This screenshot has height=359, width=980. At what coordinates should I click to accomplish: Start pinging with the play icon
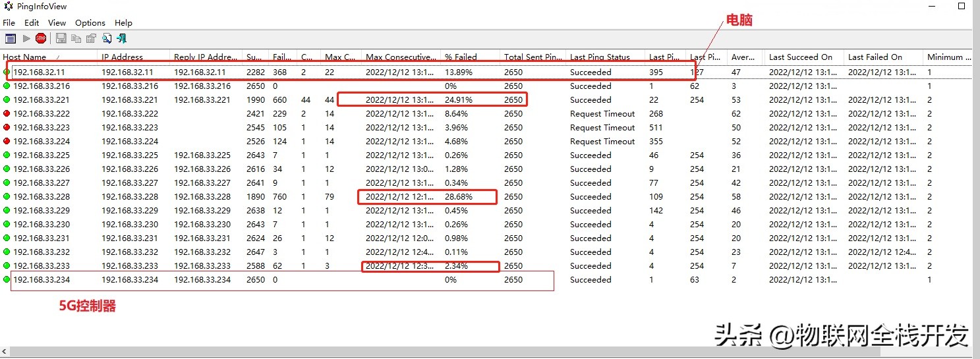point(26,39)
